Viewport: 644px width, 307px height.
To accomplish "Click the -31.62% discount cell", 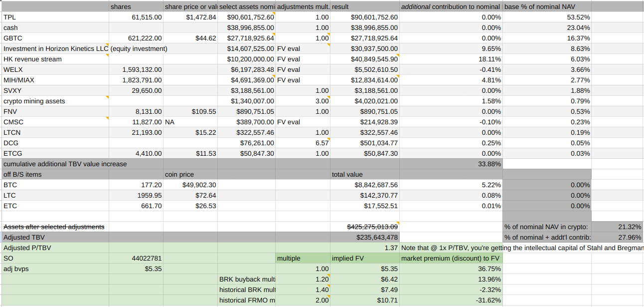I will click(x=451, y=300).
